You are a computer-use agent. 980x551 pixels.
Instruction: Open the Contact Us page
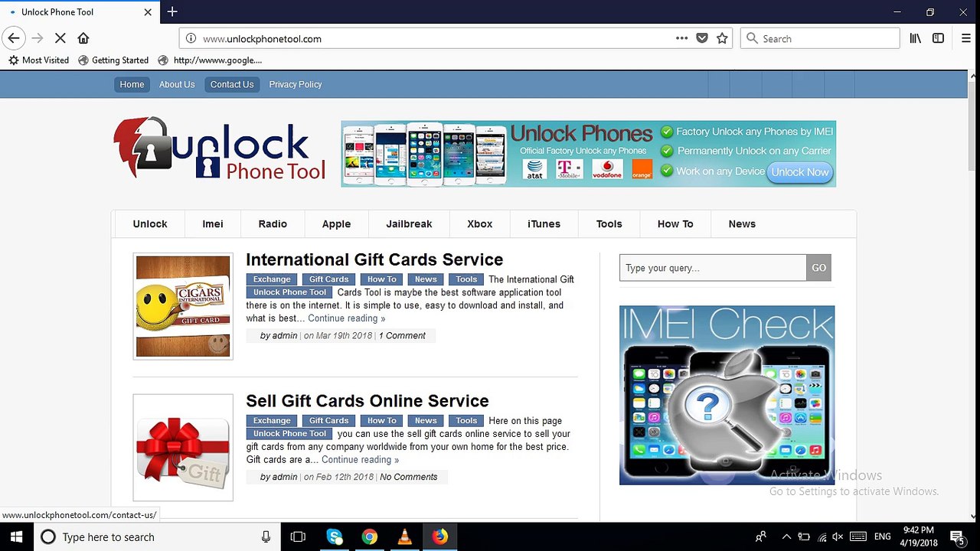232,84
